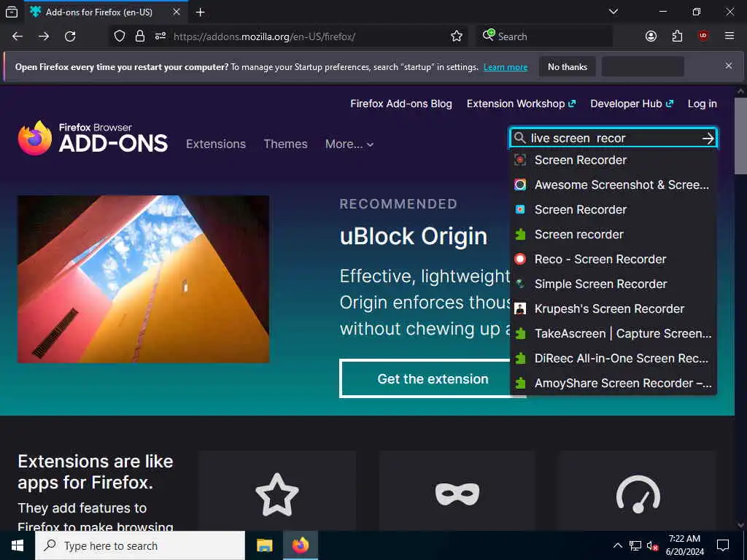Click the Firefox icon in the taskbar
The width and height of the screenshot is (747, 560).
click(x=300, y=545)
